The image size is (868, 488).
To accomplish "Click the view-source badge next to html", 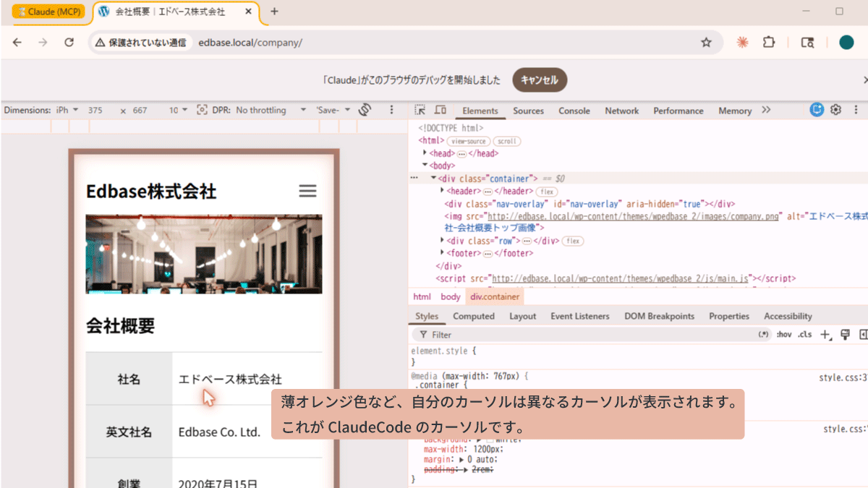I will (468, 141).
